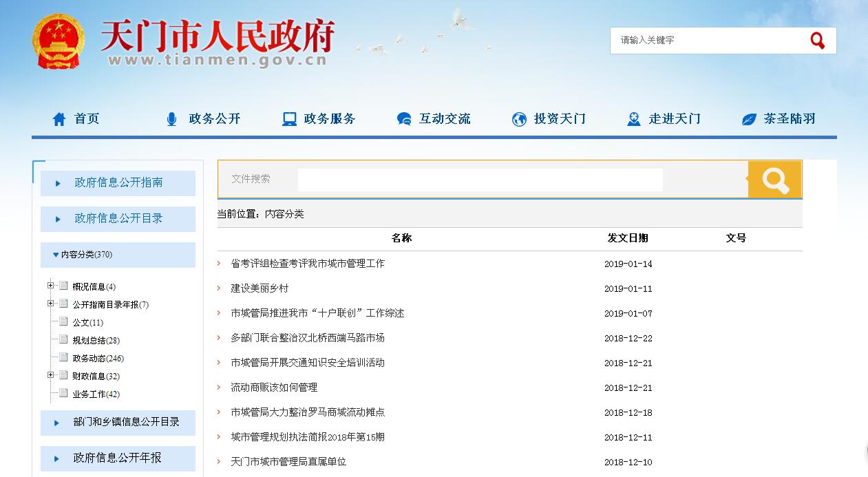Click the globe icon beside 投资天门

(x=519, y=119)
